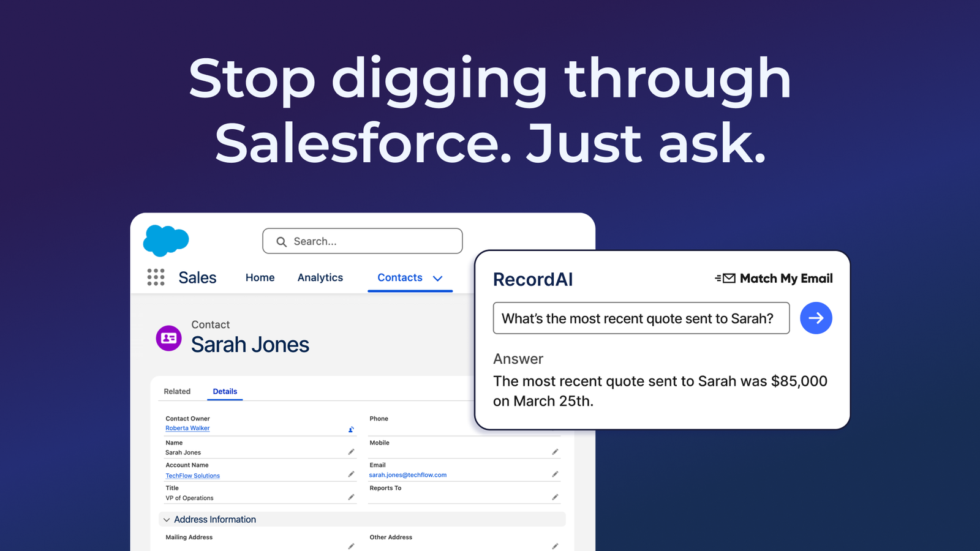980x551 pixels.
Task: Edit the Mobile field pencil icon
Action: [x=555, y=452]
